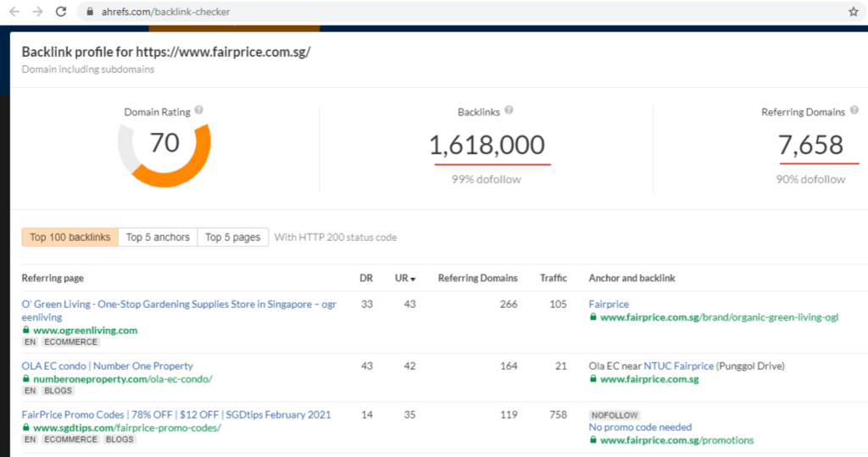Click the Traffic column header
The height and width of the screenshot is (457, 868).
[554, 278]
